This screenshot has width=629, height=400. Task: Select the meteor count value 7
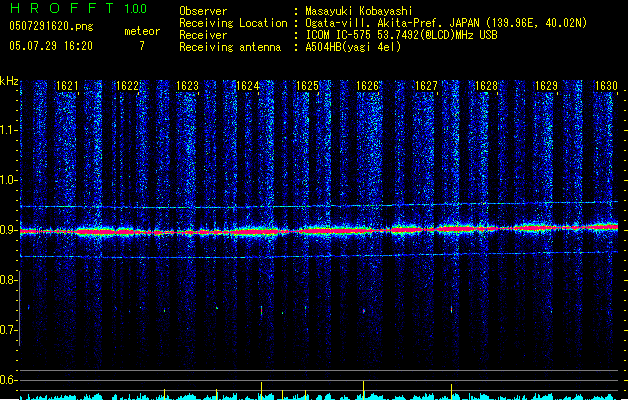point(142,46)
